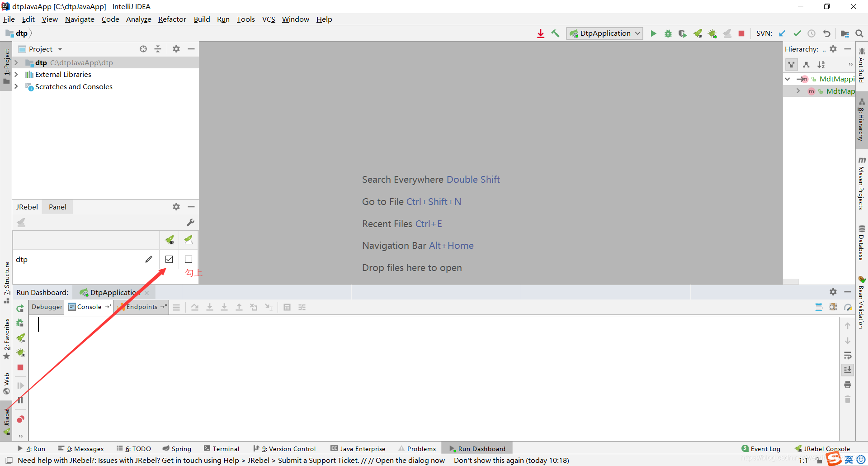Expand the dtp project tree node
The image size is (868, 466).
[x=16, y=62]
